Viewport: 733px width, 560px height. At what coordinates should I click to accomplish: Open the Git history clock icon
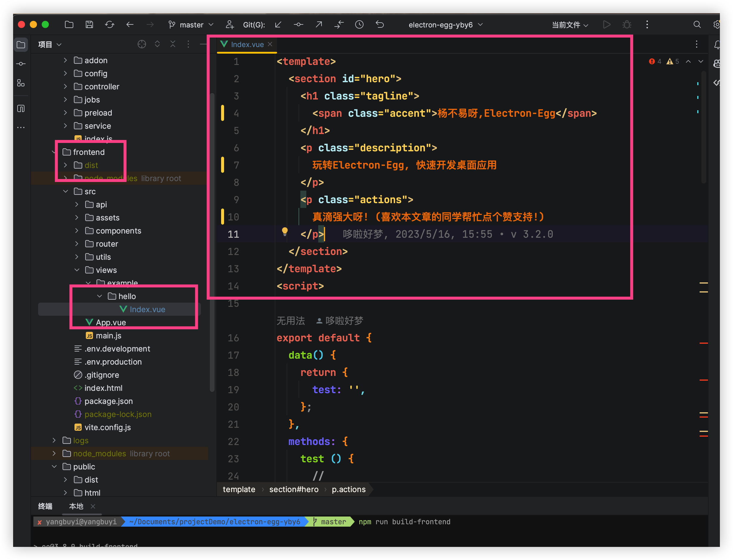point(359,25)
